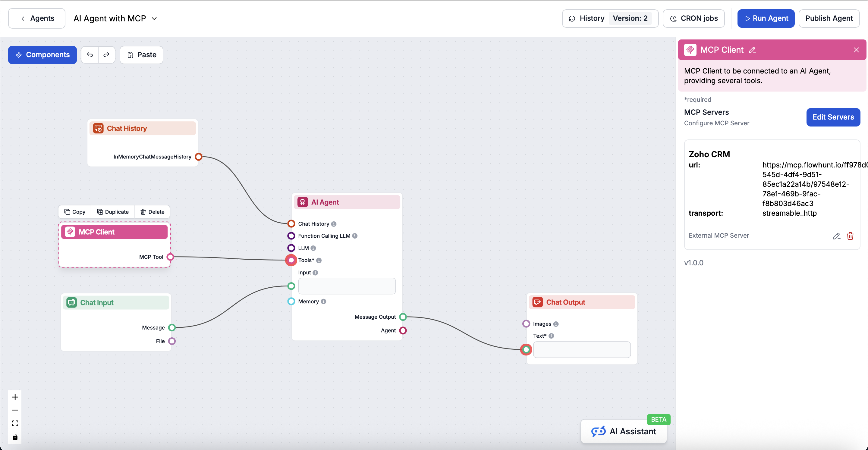Fit the workflow to the screen

click(15, 423)
